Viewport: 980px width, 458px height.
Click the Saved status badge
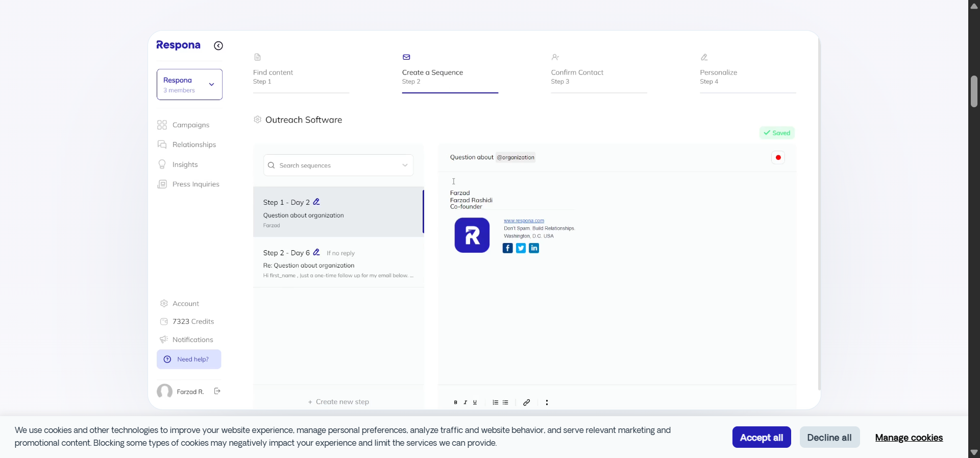click(x=777, y=133)
